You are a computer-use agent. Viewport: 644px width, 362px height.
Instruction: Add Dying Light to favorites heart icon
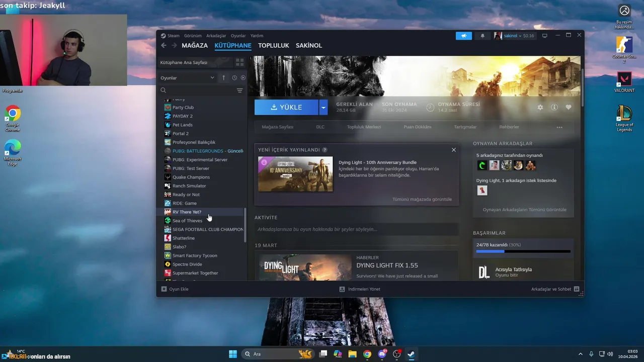tap(568, 107)
